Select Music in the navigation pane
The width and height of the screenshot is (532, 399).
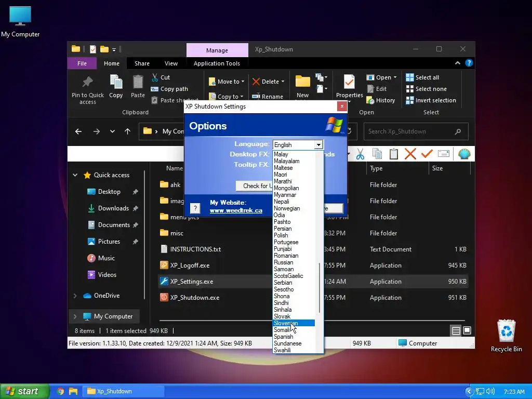point(101,258)
